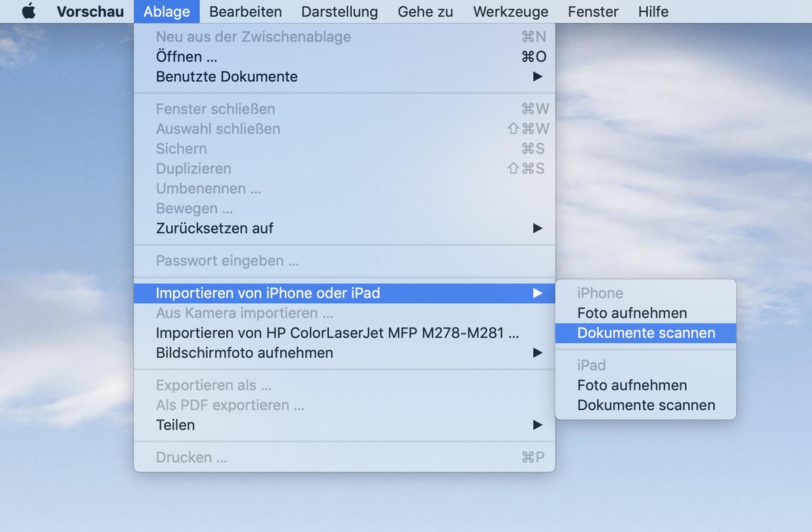Open the Werkzeuge menu

(511, 12)
